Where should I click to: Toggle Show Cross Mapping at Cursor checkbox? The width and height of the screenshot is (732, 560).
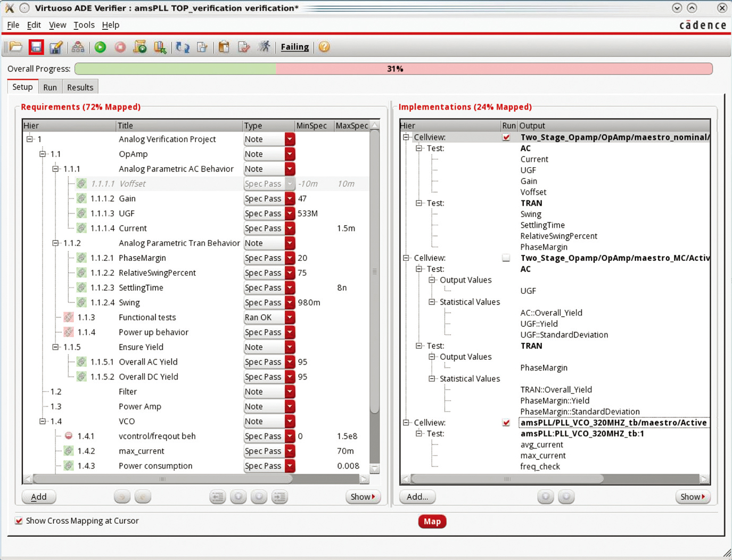(19, 521)
